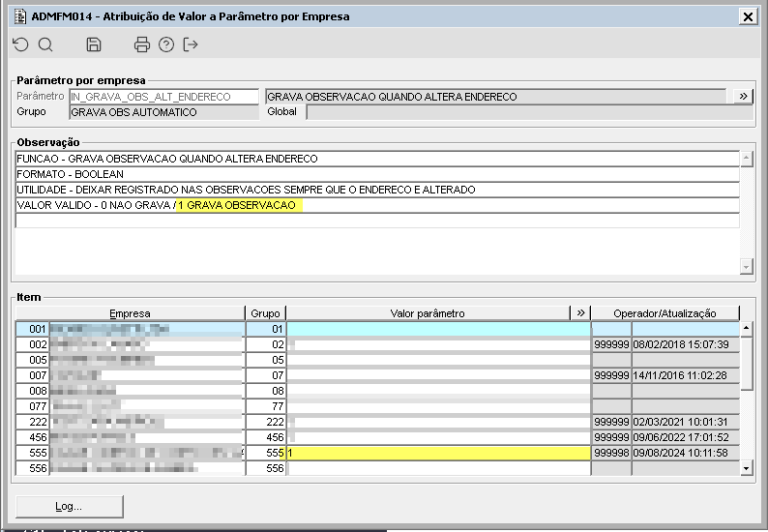
Task: Select company code 002 cell
Action: (32, 344)
